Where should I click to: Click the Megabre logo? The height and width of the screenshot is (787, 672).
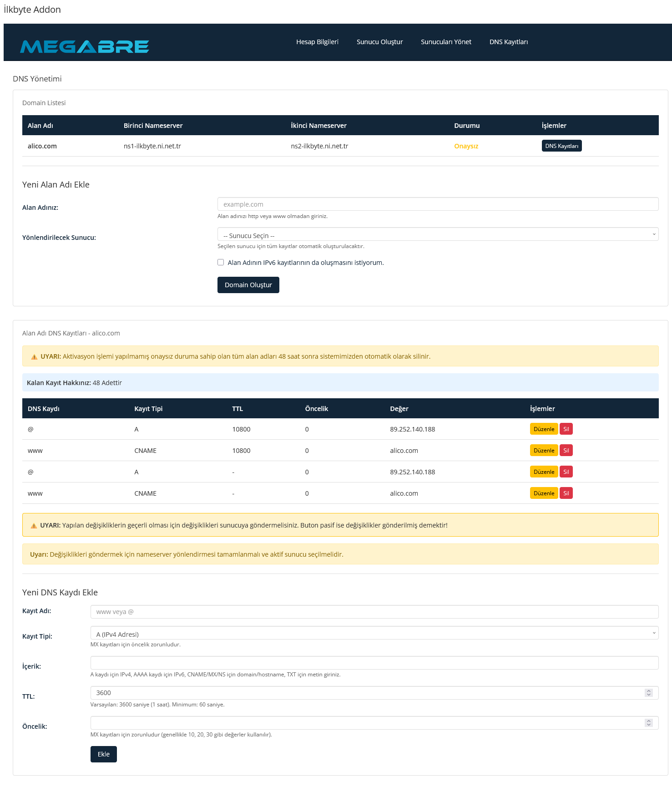[85, 46]
